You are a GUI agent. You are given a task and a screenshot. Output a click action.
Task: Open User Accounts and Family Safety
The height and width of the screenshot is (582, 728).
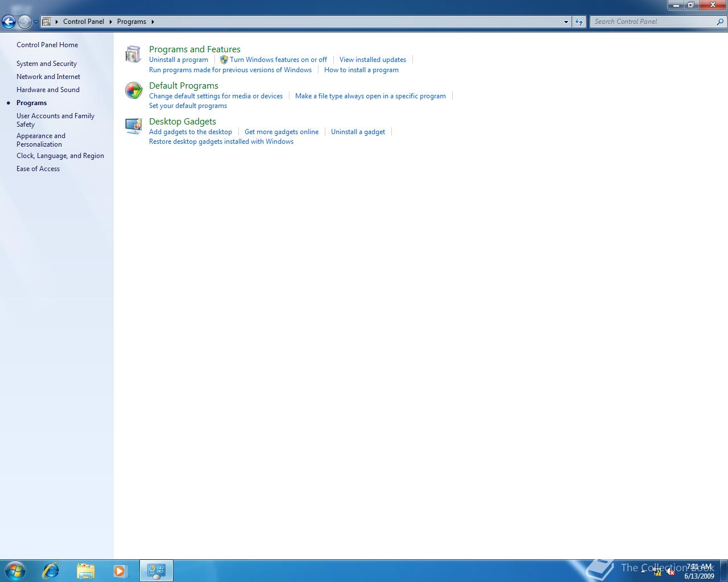[55, 120]
